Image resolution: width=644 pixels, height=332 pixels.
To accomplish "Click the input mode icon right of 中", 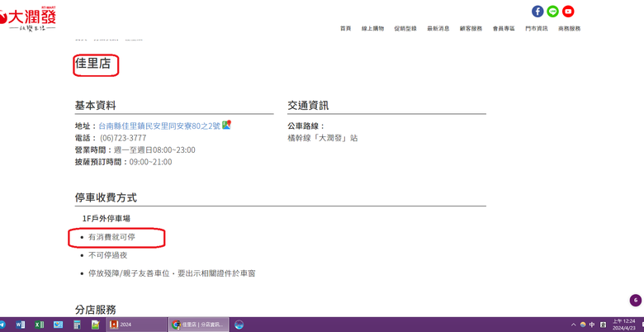I will (x=603, y=325).
